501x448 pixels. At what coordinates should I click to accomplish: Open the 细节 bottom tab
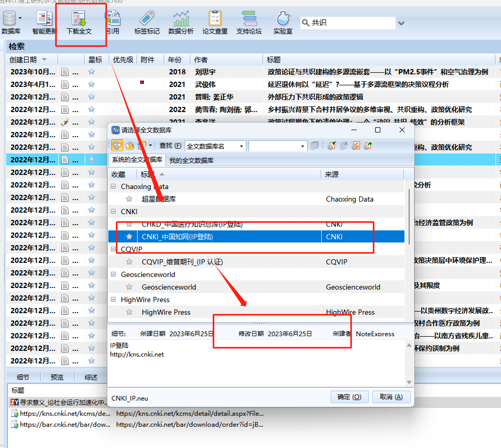point(23,377)
